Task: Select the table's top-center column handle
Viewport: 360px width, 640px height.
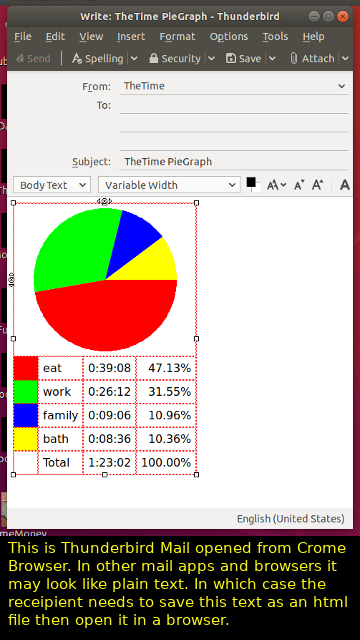Action: tap(105, 201)
